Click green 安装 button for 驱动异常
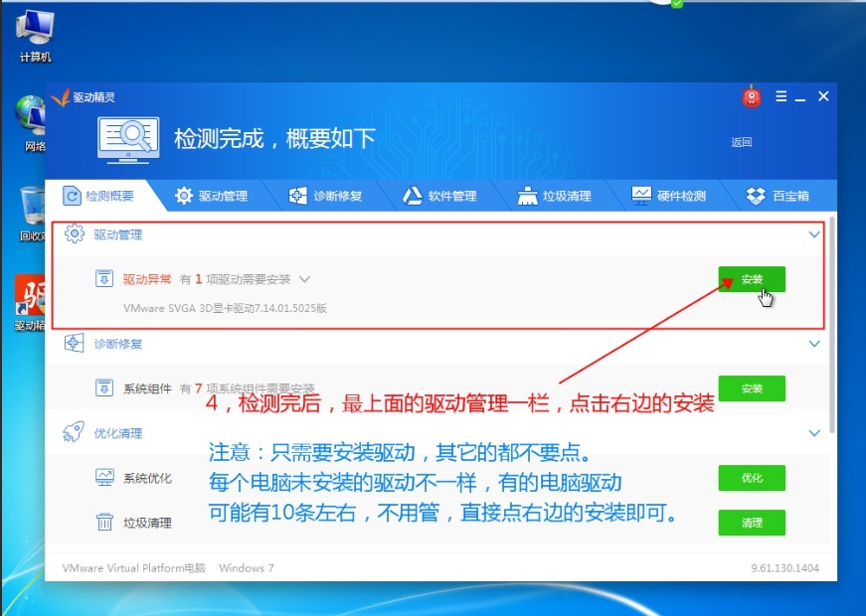 coord(752,279)
